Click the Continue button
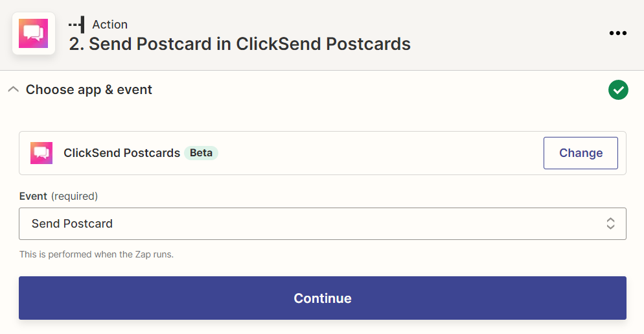 coord(323,298)
